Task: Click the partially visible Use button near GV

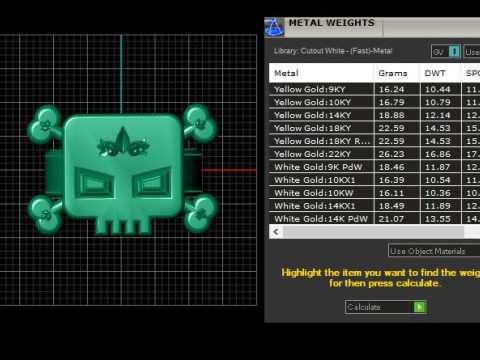Action: pos(472,52)
